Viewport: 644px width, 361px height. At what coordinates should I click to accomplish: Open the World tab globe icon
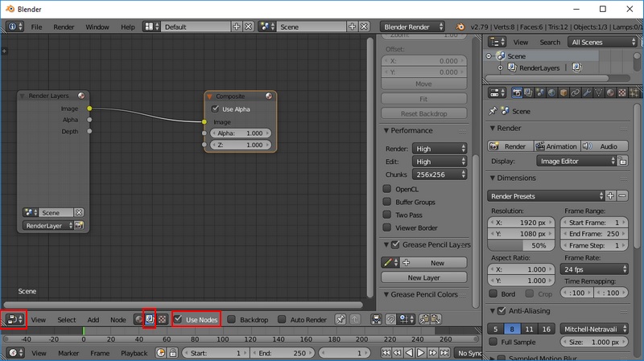pos(551,93)
